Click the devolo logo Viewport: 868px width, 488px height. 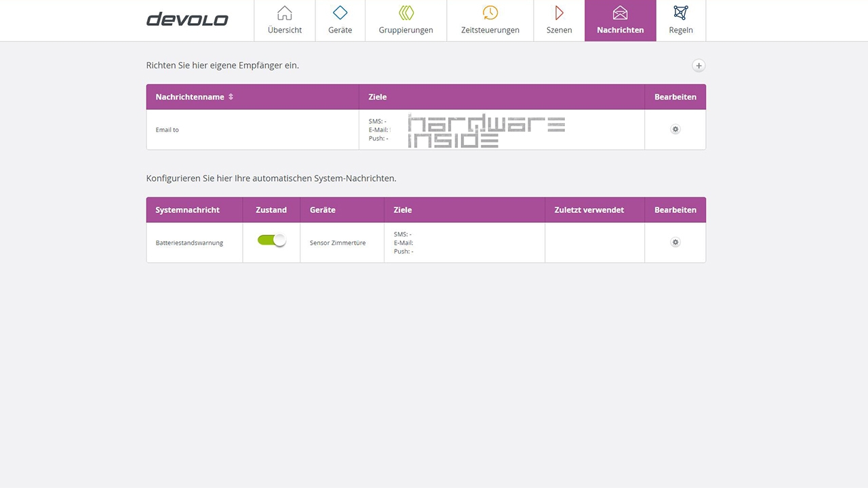click(187, 19)
